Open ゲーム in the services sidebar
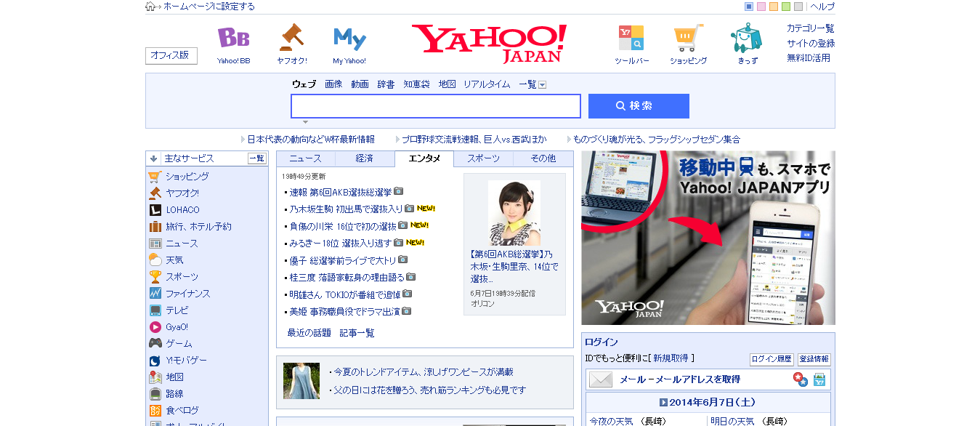 click(179, 344)
